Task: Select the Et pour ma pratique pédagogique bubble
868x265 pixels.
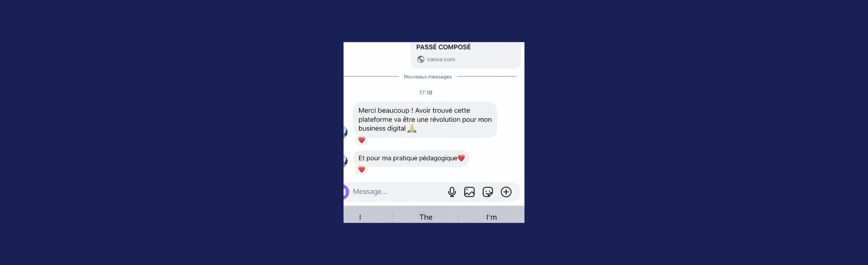Action: click(x=411, y=158)
